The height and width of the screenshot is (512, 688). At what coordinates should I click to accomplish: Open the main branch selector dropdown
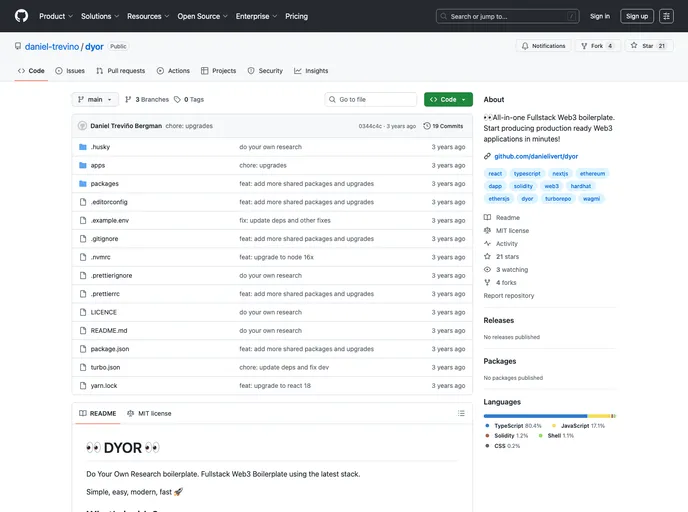click(95, 100)
